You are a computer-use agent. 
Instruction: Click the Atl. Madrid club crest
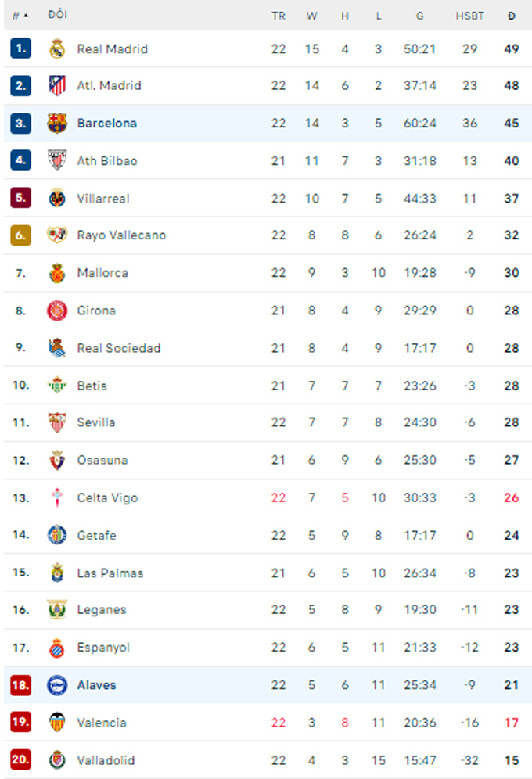pos(57,85)
